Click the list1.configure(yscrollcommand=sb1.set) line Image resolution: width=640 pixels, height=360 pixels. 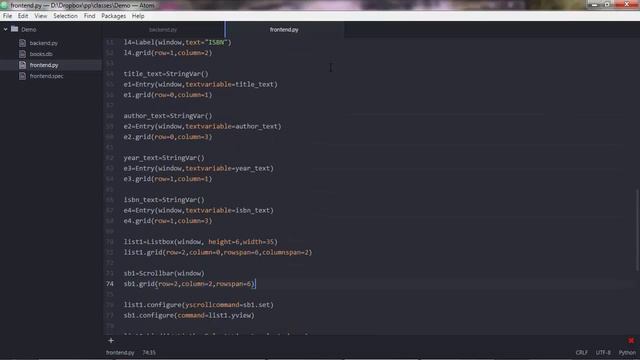click(199, 305)
